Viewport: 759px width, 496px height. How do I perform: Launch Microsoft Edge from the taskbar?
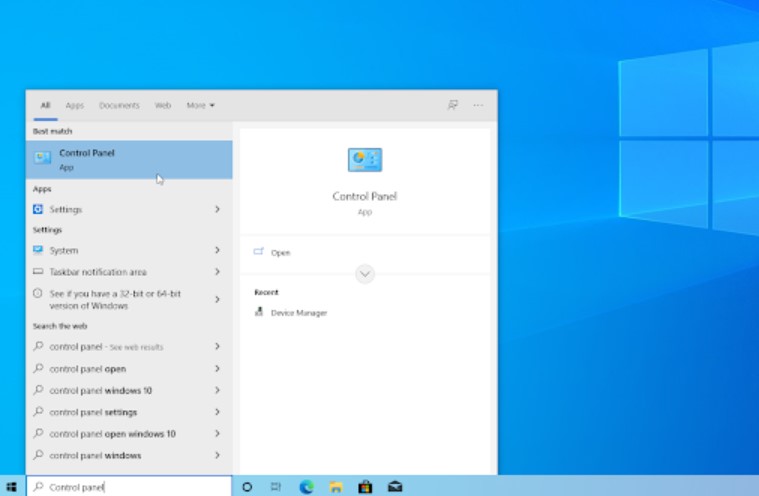pos(306,487)
